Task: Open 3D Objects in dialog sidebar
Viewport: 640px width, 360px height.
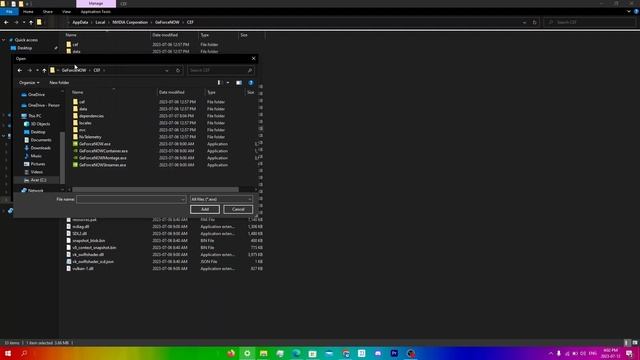Action: [40, 124]
